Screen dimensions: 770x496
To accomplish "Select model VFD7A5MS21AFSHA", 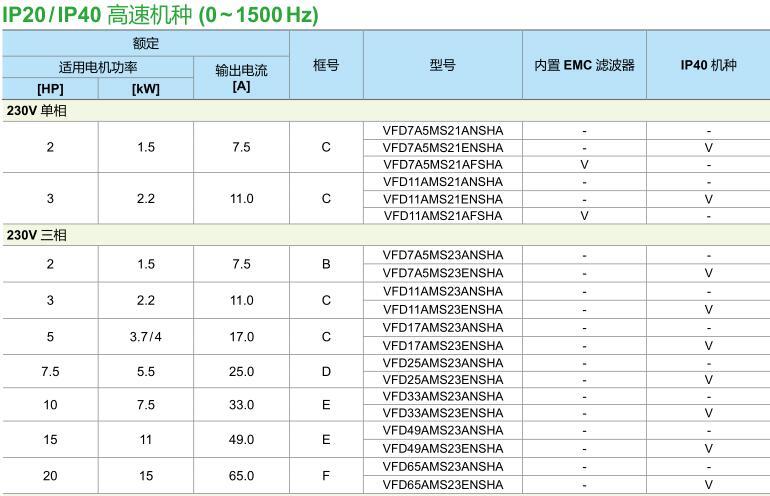I will (443, 165).
